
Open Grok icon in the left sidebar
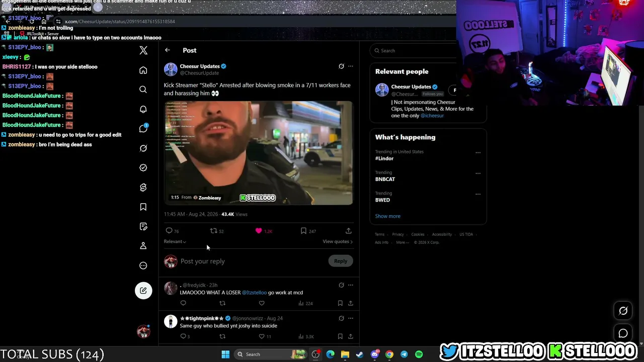pyautogui.click(x=143, y=148)
